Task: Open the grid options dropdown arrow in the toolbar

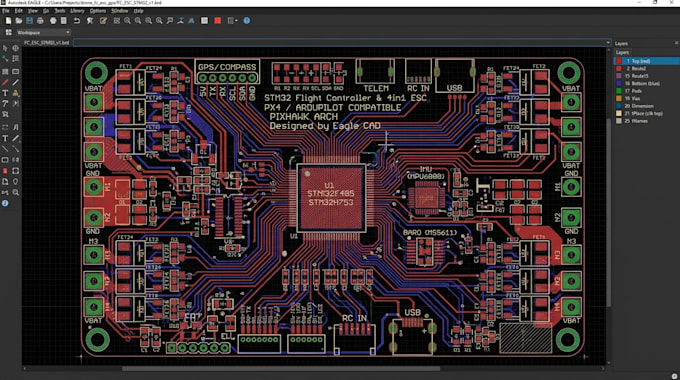Action: click(236, 20)
